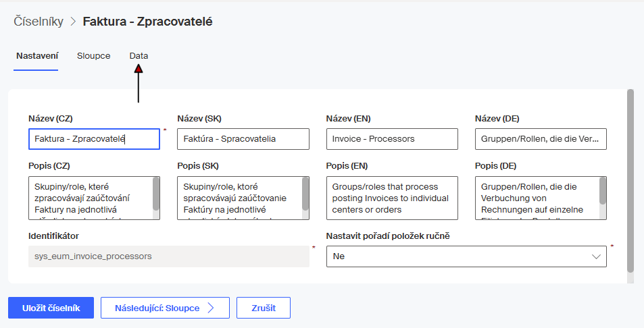Focus the Název (CZ) input field

pyautogui.click(x=94, y=139)
